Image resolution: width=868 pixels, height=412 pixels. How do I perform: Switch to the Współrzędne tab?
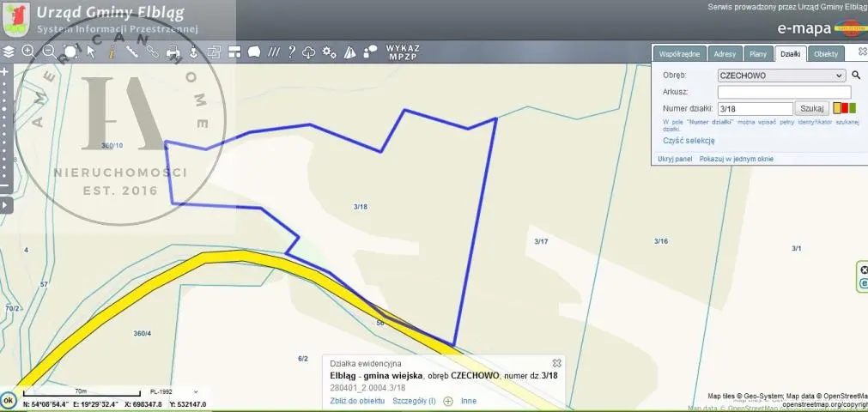click(x=679, y=54)
